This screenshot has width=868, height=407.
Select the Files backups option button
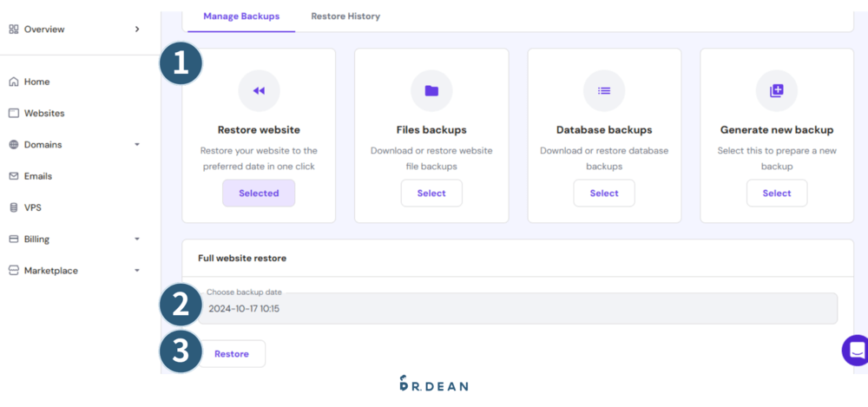(431, 194)
